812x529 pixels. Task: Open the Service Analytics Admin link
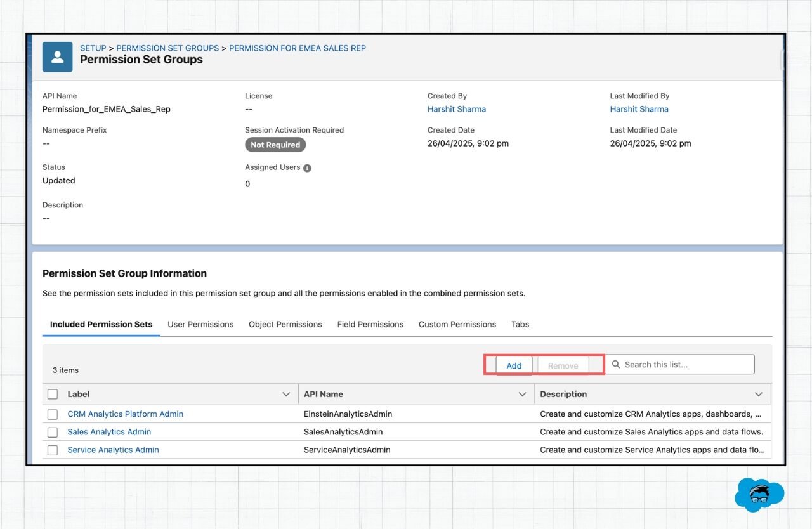pyautogui.click(x=114, y=450)
